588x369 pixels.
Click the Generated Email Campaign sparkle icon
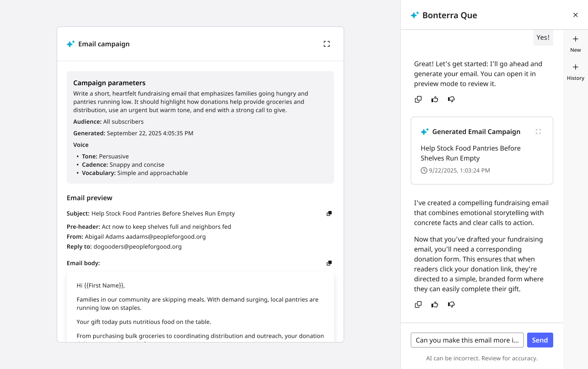(425, 132)
